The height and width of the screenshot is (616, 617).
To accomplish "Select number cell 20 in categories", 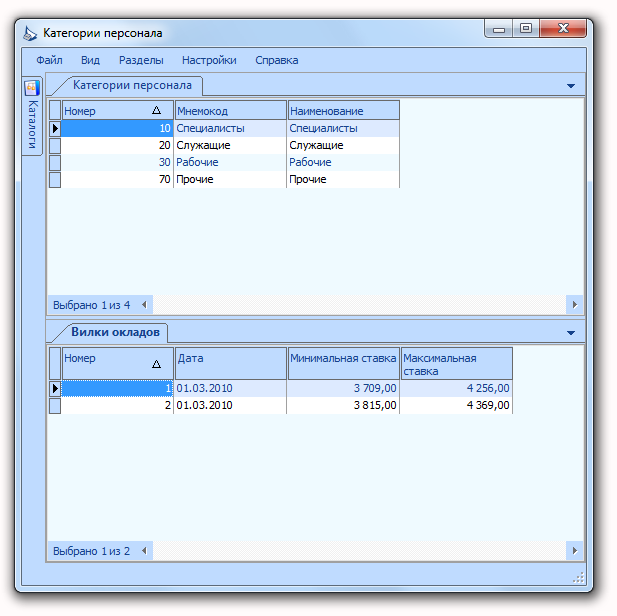I will pyautogui.click(x=117, y=145).
